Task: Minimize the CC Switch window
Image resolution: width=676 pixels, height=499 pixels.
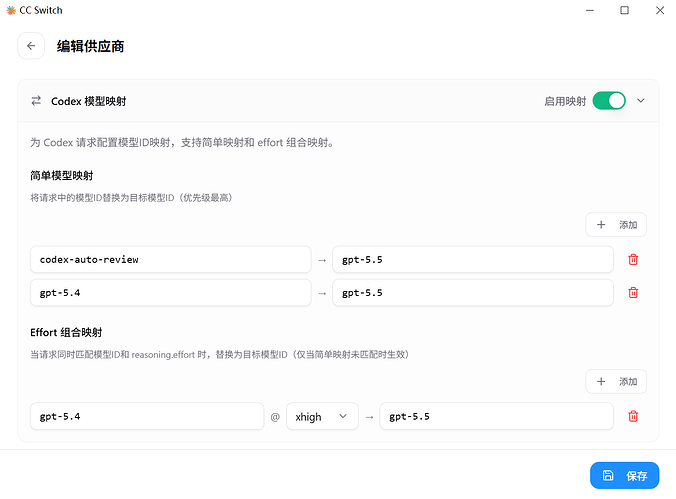Action: pos(590,10)
